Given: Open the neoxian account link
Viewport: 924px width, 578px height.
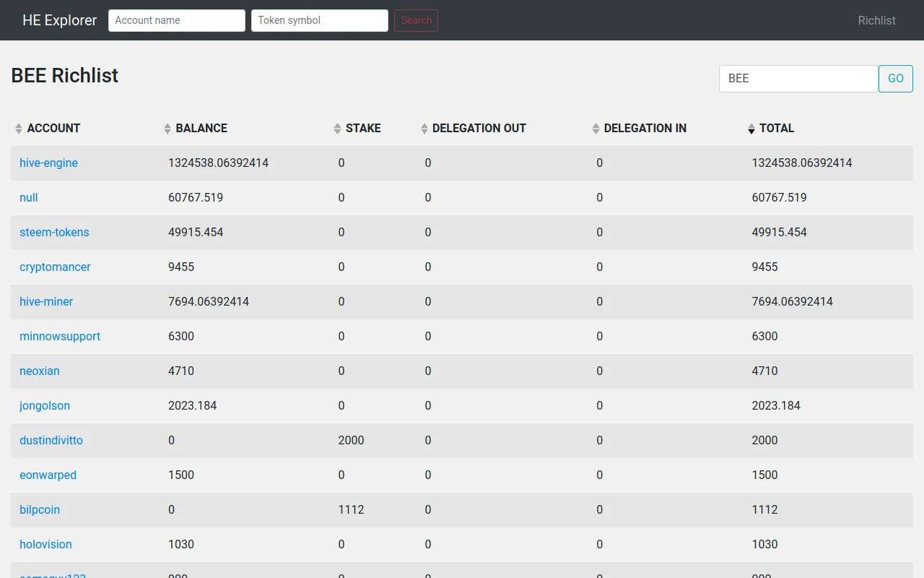Looking at the screenshot, I should (x=40, y=371).
